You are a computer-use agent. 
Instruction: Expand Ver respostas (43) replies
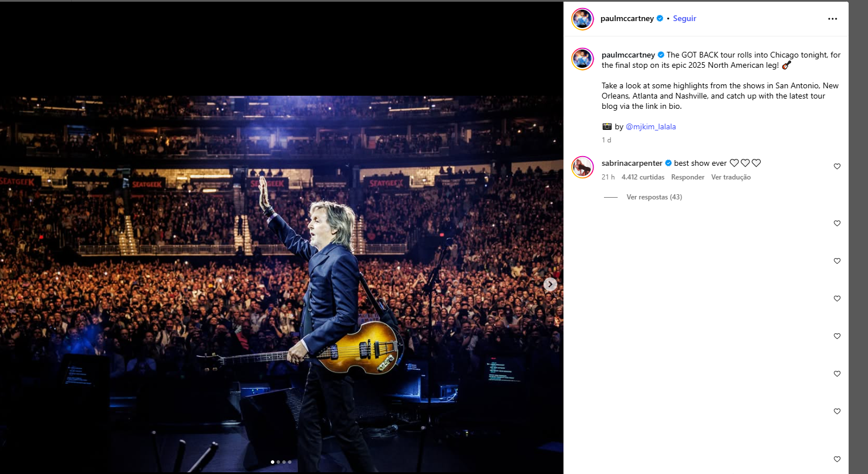[654, 197]
